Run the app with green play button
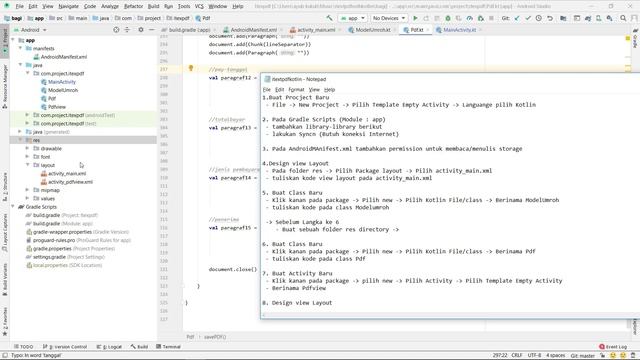The width and height of the screenshot is (640, 360). click(x=415, y=18)
